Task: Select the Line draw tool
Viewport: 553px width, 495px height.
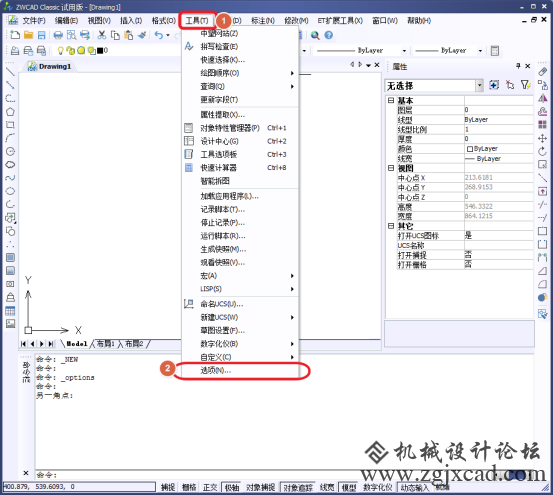Action: click(x=10, y=72)
